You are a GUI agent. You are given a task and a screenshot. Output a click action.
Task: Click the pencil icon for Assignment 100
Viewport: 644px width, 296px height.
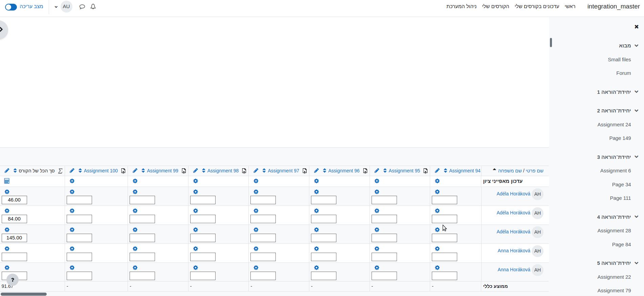click(72, 171)
